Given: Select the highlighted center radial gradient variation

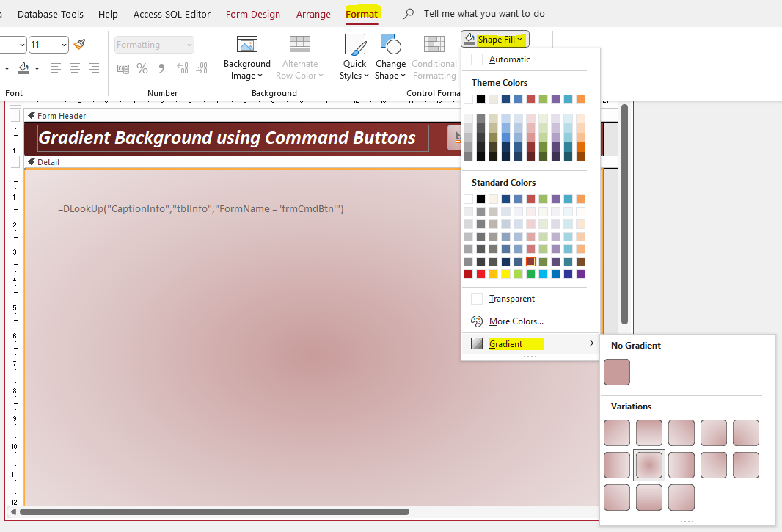Looking at the screenshot, I should [648, 465].
